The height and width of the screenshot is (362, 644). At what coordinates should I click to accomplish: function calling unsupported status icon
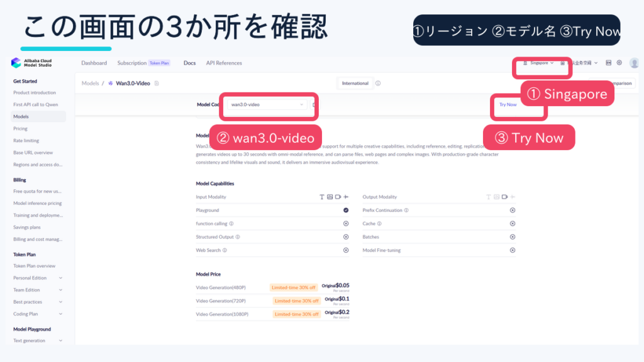(346, 224)
